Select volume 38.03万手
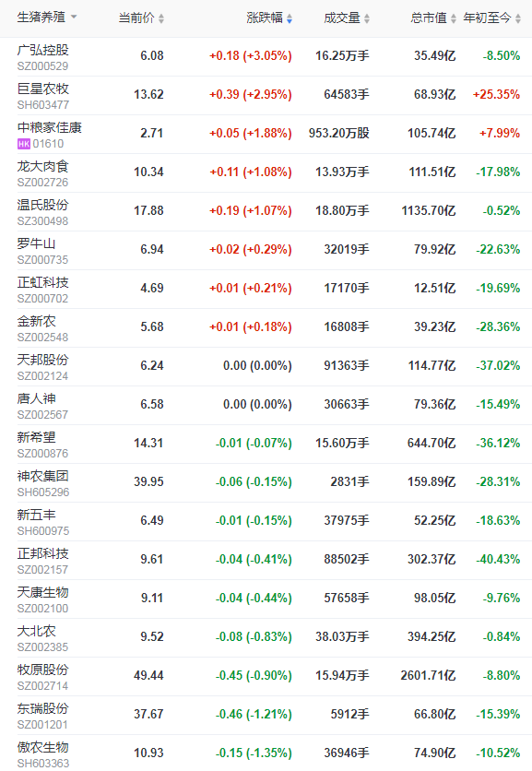 [342, 636]
